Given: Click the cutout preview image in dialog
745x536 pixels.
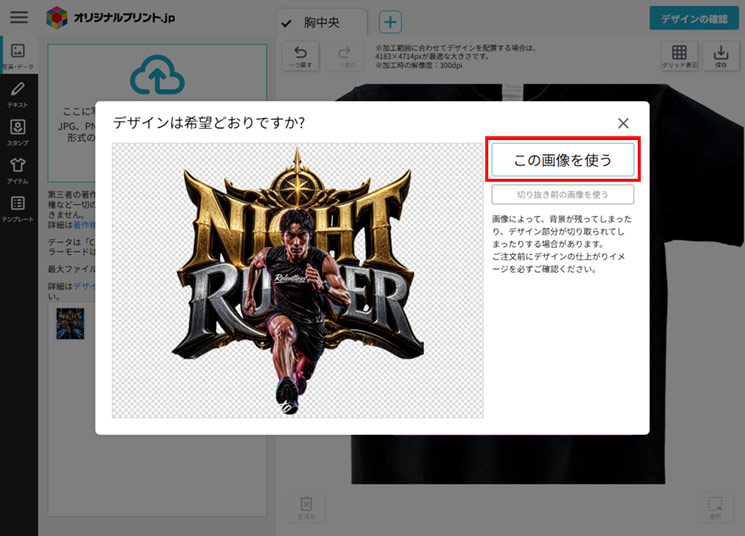Looking at the screenshot, I should 297,280.
